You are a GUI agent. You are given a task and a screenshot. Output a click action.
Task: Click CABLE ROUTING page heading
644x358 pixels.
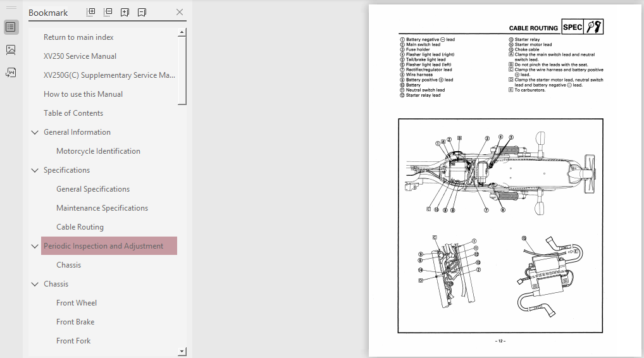[533, 28]
